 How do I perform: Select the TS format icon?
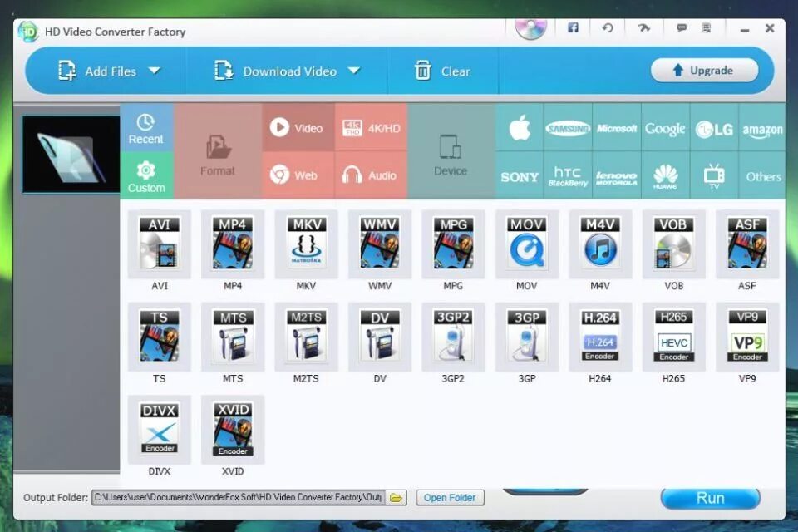pyautogui.click(x=160, y=337)
